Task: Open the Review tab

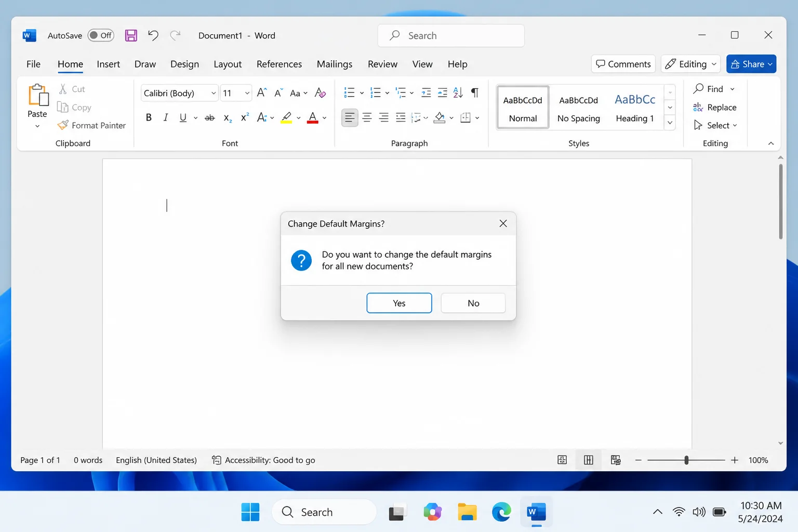Action: coord(382,64)
